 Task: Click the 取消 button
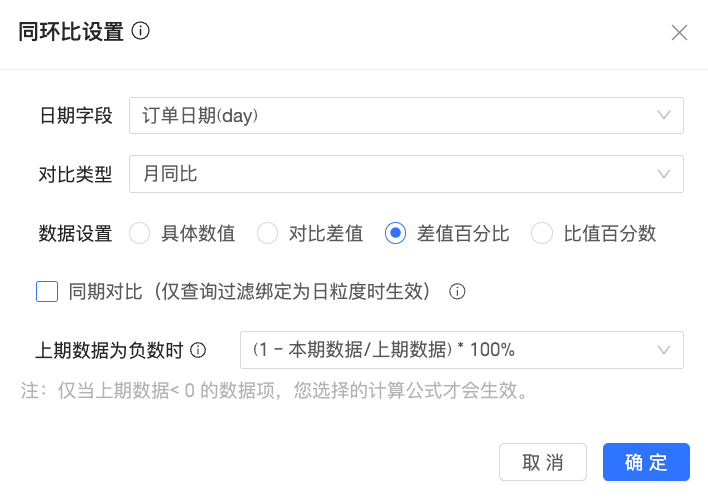point(543,462)
